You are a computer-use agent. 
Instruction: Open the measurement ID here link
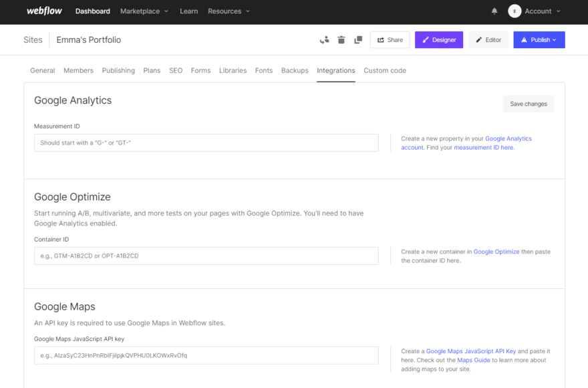pos(484,148)
